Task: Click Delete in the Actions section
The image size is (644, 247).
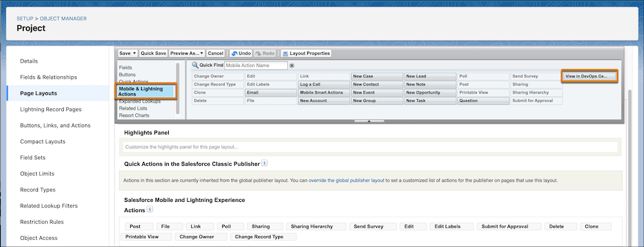Action: point(561,226)
